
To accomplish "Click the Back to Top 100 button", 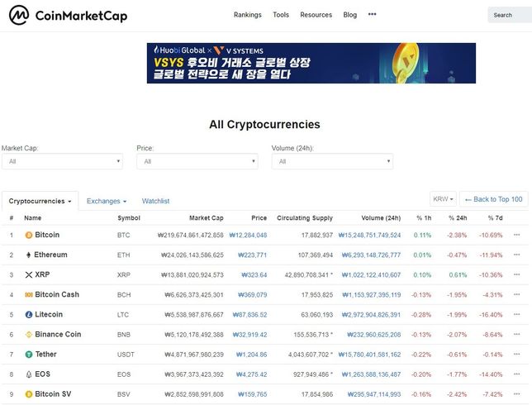I will 493,199.
